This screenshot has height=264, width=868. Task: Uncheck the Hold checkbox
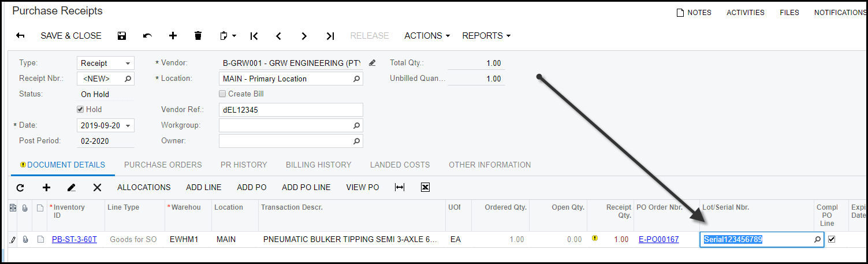[81, 109]
